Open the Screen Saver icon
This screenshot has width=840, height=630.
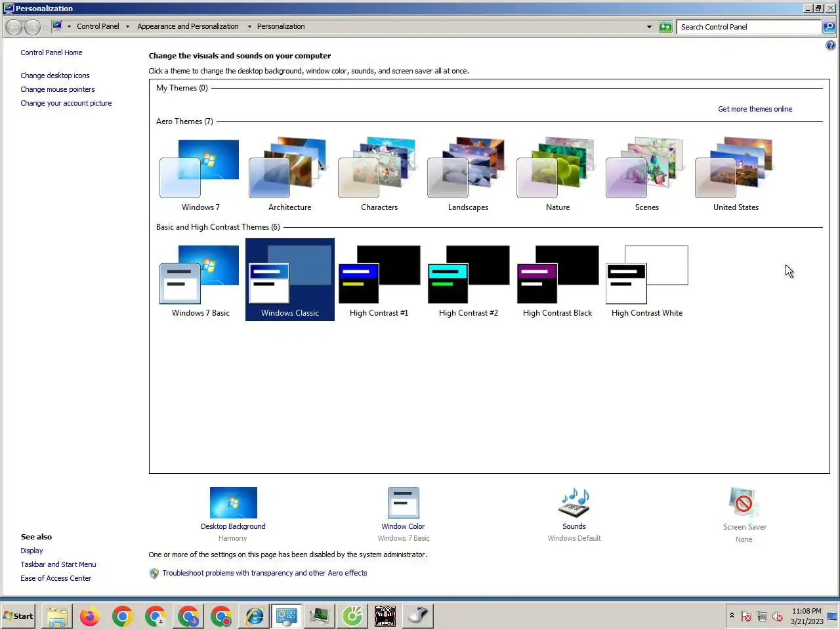pyautogui.click(x=744, y=503)
